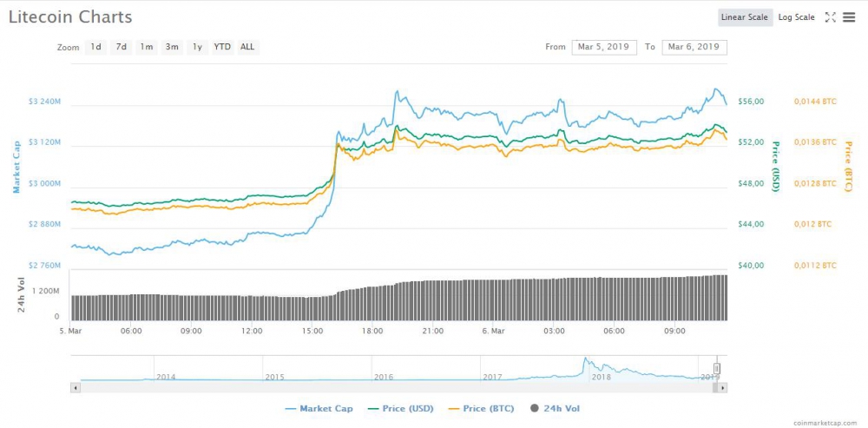The height and width of the screenshot is (428, 868).
Task: Set zoom range to 7d
Action: point(122,47)
